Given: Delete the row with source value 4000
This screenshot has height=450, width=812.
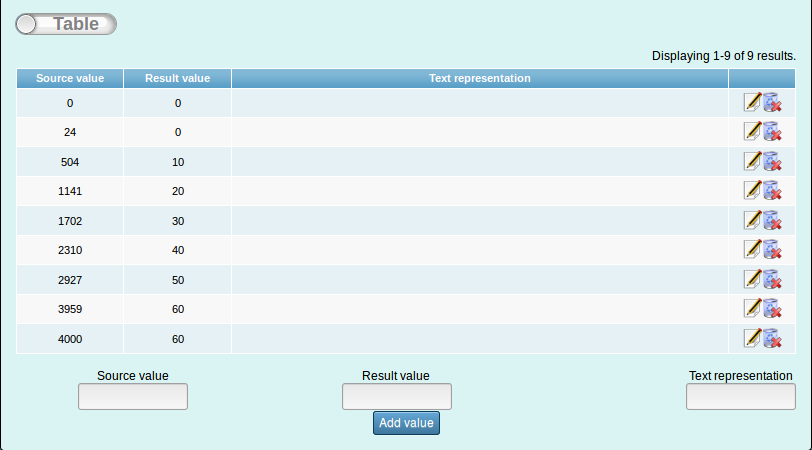Looking at the screenshot, I should [x=772, y=338].
